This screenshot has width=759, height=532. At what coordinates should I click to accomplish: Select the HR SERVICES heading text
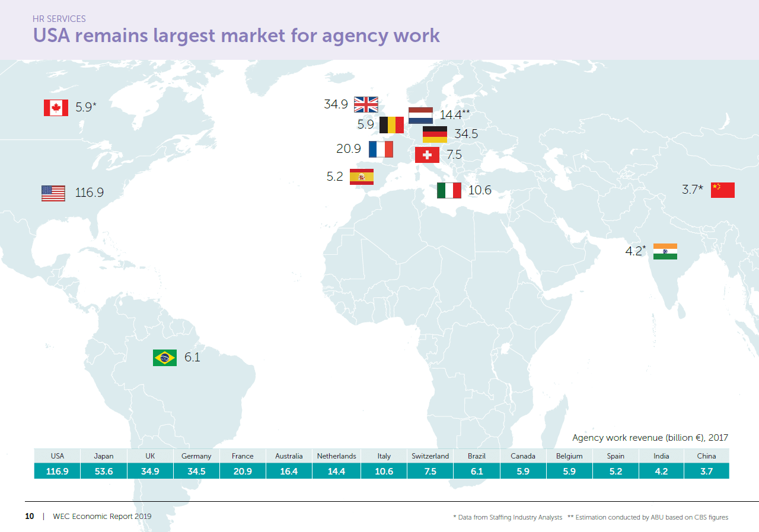(59, 19)
